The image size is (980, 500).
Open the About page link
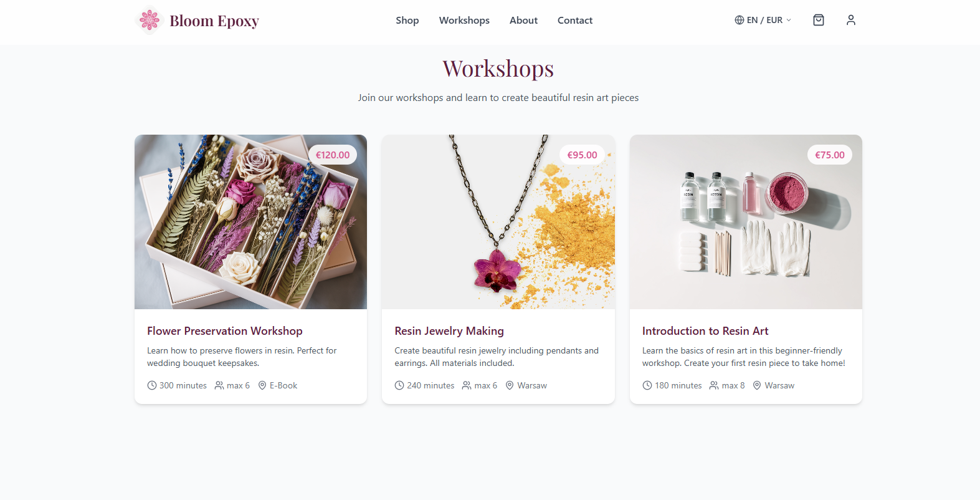click(523, 20)
